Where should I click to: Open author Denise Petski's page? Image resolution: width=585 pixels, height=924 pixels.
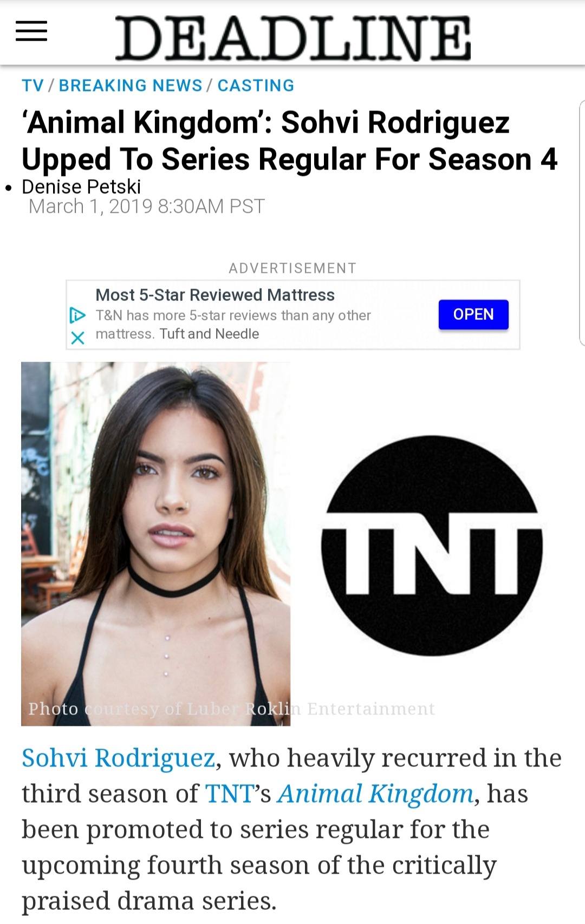[81, 187]
